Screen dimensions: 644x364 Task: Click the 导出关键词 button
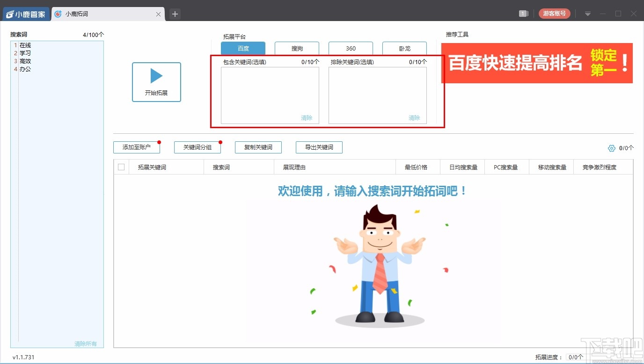(319, 147)
